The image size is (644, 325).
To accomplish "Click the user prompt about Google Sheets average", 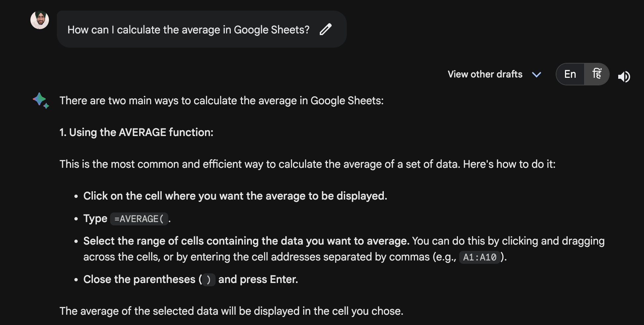I will pos(188,30).
